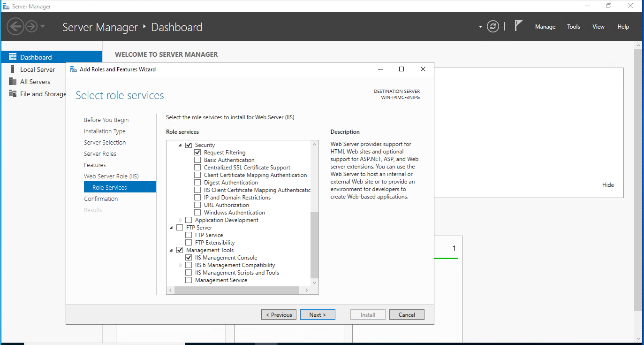The width and height of the screenshot is (644, 345).
Task: Check the Digest Authentication checkbox
Action: 197,183
